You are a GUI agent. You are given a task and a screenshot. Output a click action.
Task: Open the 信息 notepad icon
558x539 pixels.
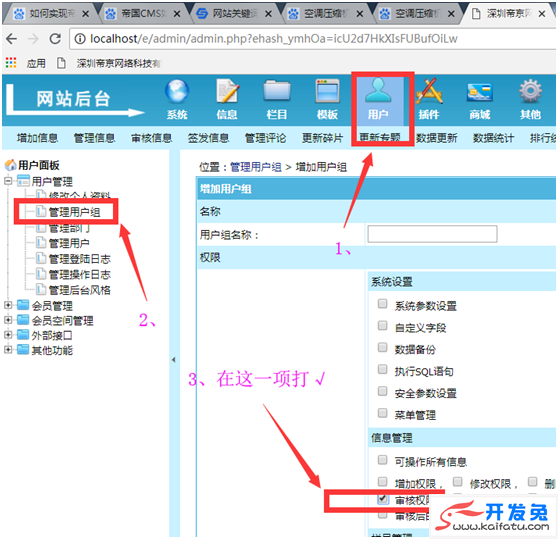[227, 91]
